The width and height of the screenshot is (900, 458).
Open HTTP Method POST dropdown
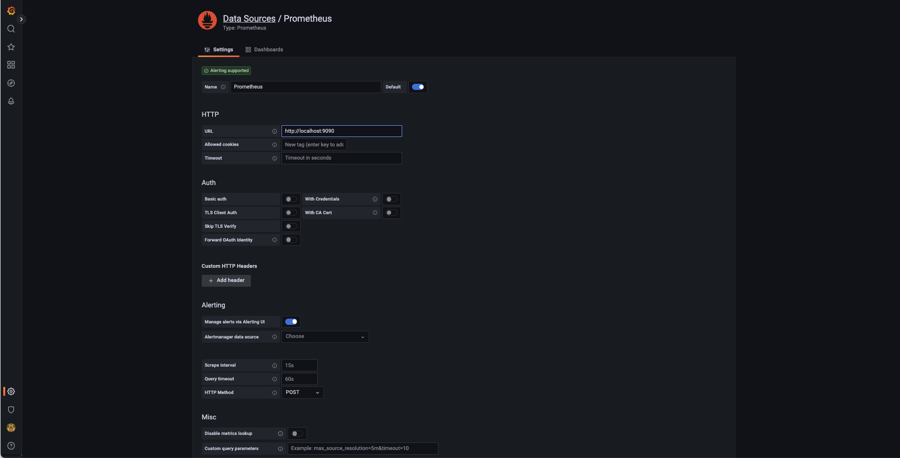302,393
